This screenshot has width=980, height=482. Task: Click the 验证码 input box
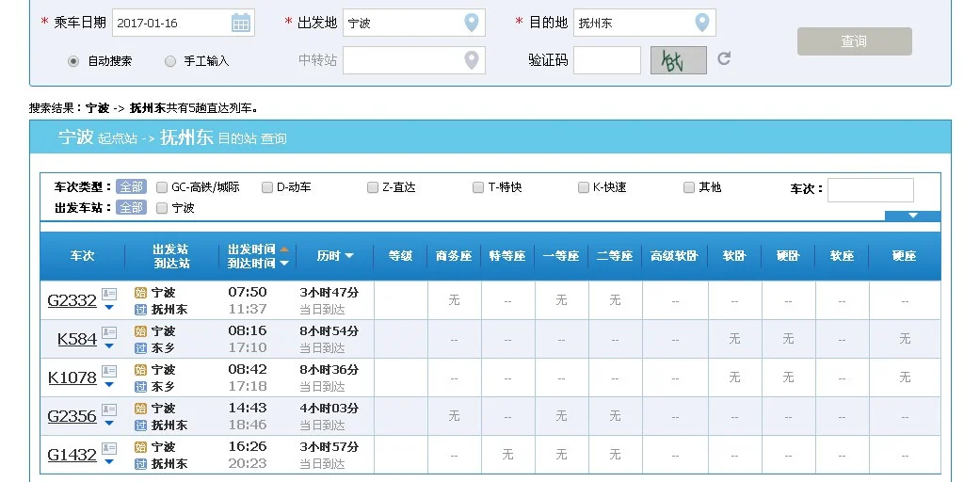pos(607,60)
